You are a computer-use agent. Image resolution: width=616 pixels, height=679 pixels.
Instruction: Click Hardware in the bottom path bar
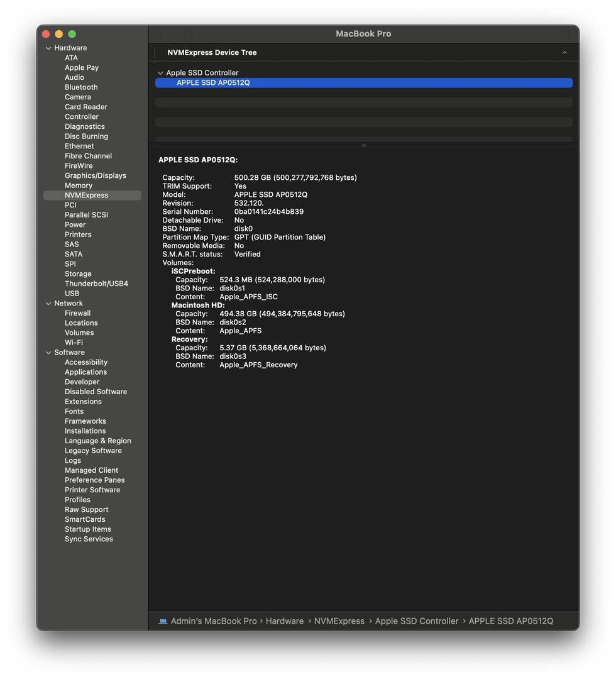point(284,621)
